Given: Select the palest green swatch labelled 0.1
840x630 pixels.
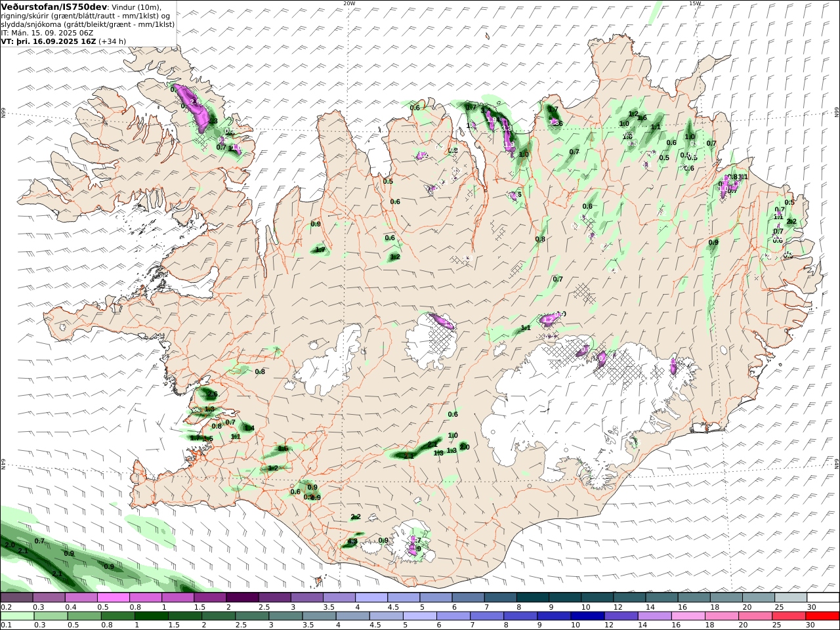Looking at the screenshot, I should point(17,616).
